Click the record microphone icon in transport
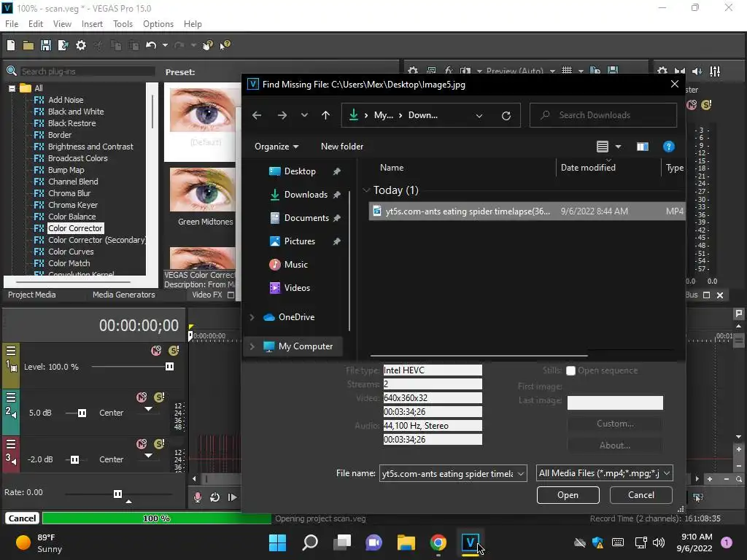This screenshot has height=560, width=747. click(x=197, y=497)
